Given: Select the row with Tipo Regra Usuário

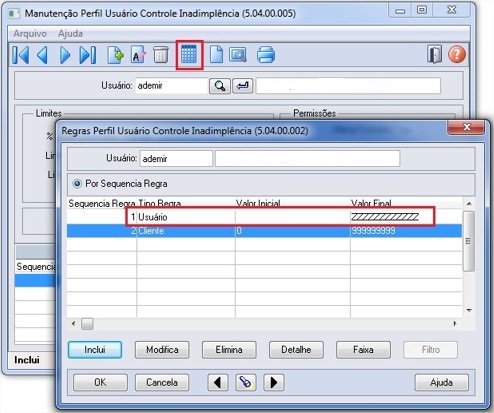Looking at the screenshot, I should (x=264, y=217).
